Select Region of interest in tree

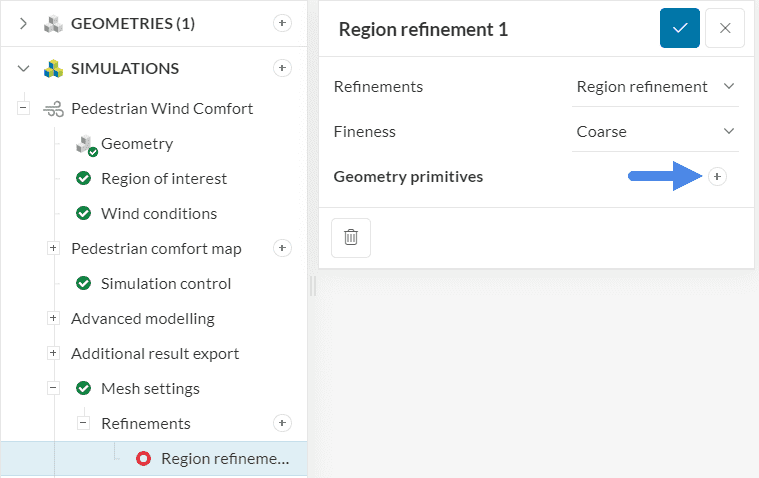tap(163, 179)
